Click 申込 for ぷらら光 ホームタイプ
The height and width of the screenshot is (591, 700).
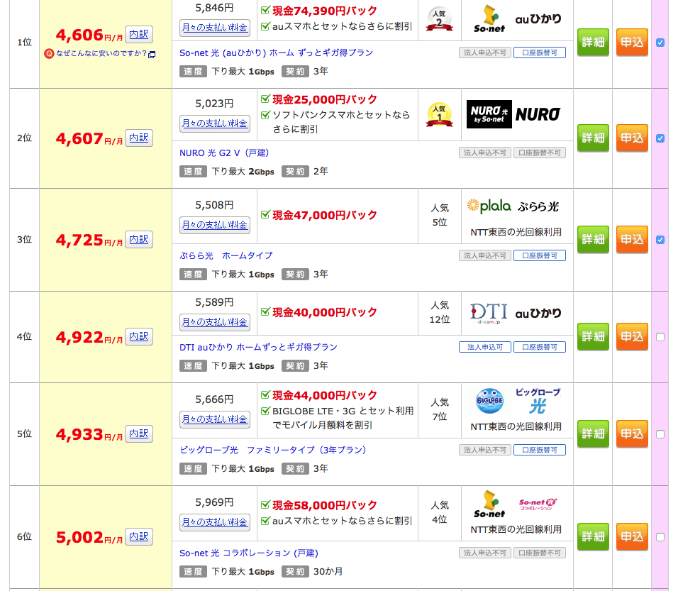tap(632, 239)
